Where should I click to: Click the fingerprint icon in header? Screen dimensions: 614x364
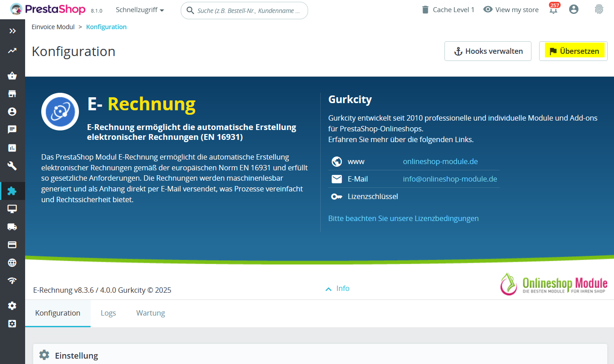[x=599, y=9]
